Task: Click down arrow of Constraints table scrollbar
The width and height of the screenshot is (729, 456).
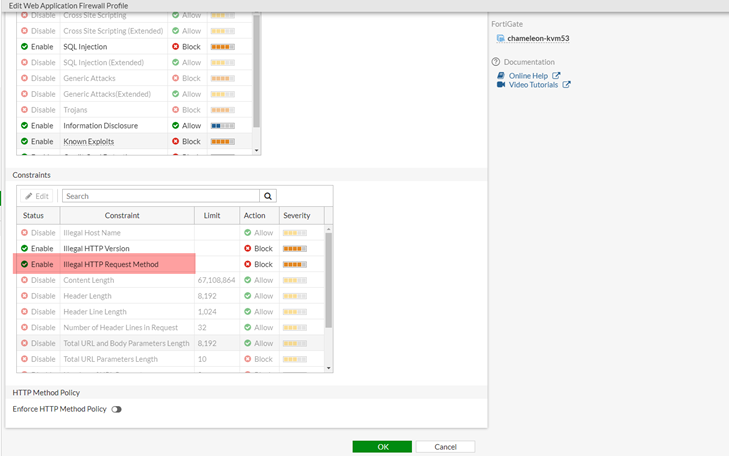Action: [329, 369]
